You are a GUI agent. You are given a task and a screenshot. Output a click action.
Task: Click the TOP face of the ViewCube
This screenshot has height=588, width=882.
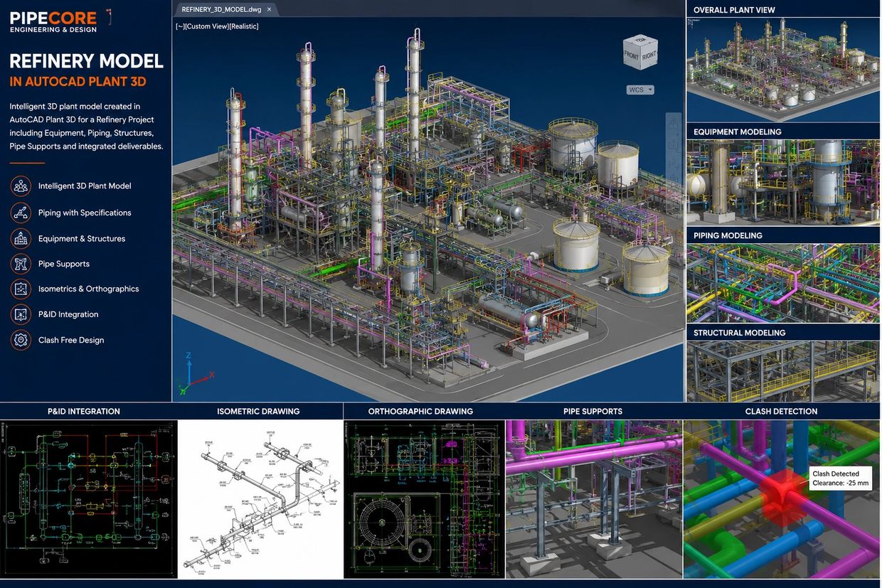[x=642, y=40]
